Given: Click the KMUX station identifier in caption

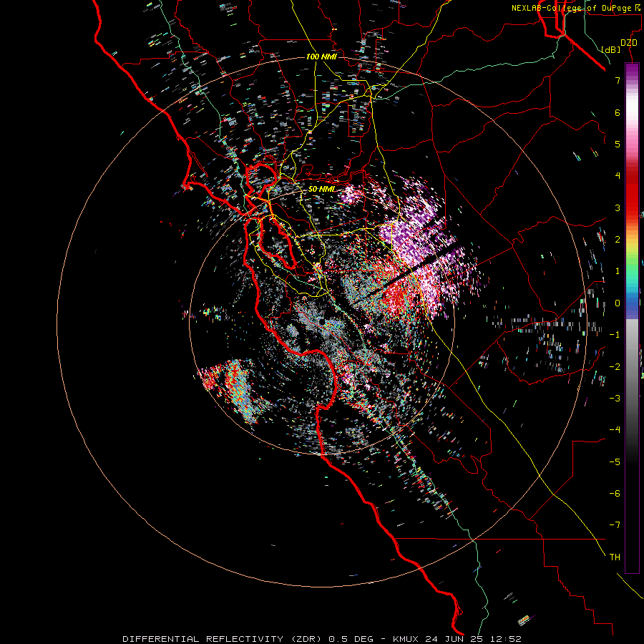Looking at the screenshot, I should click(406, 639).
